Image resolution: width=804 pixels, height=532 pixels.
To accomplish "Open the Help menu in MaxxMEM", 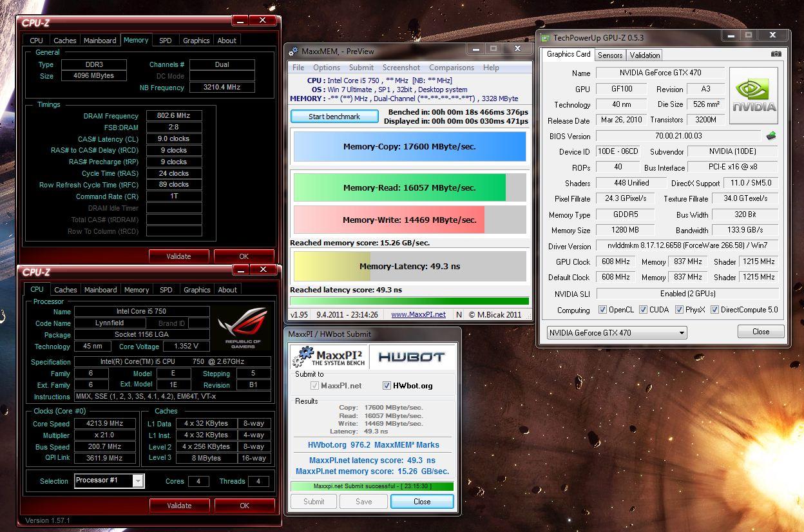I will tap(491, 68).
